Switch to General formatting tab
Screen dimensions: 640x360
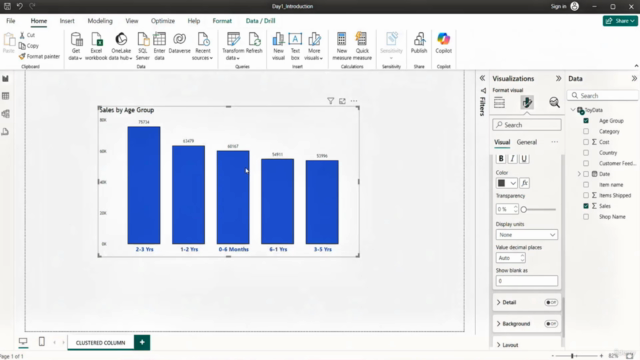(527, 142)
